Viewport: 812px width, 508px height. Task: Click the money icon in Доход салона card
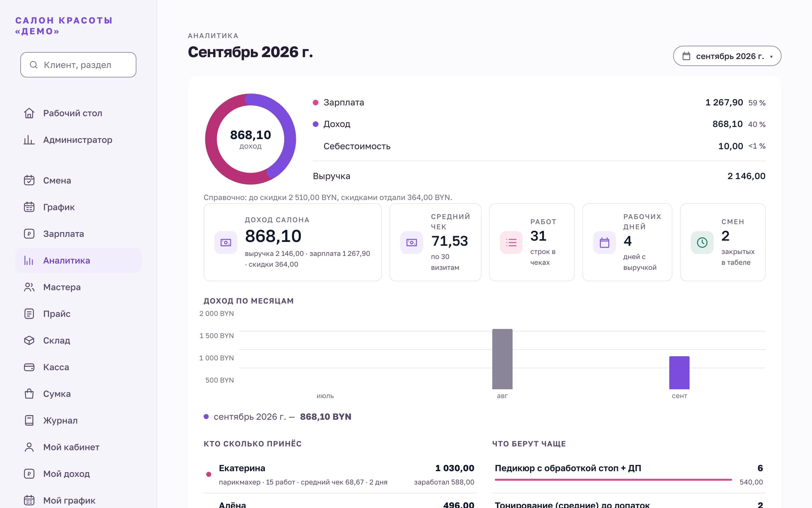click(x=226, y=243)
